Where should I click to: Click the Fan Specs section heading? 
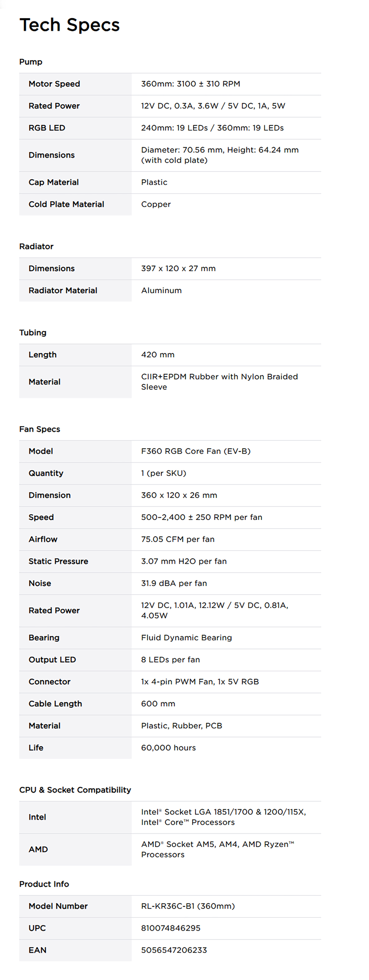(x=40, y=429)
